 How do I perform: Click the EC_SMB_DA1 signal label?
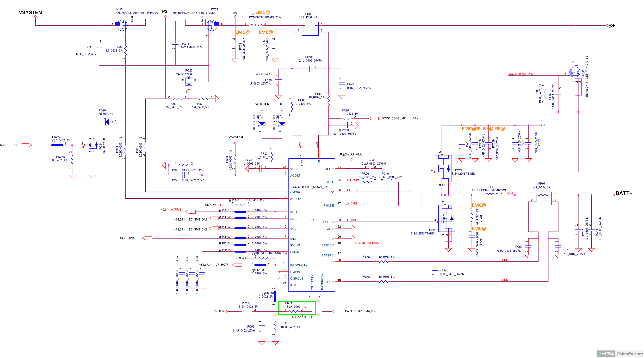point(198,219)
